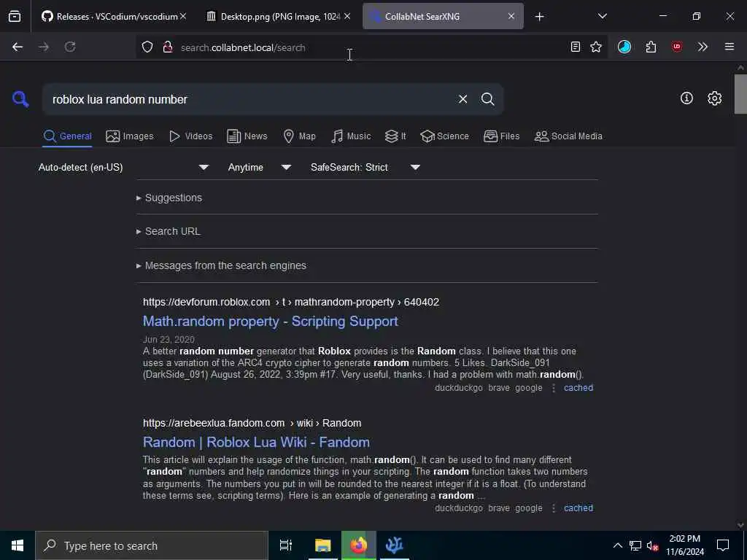Open Random | Roblox Lua Wiki - Fandom result
747x560 pixels.
click(x=256, y=443)
